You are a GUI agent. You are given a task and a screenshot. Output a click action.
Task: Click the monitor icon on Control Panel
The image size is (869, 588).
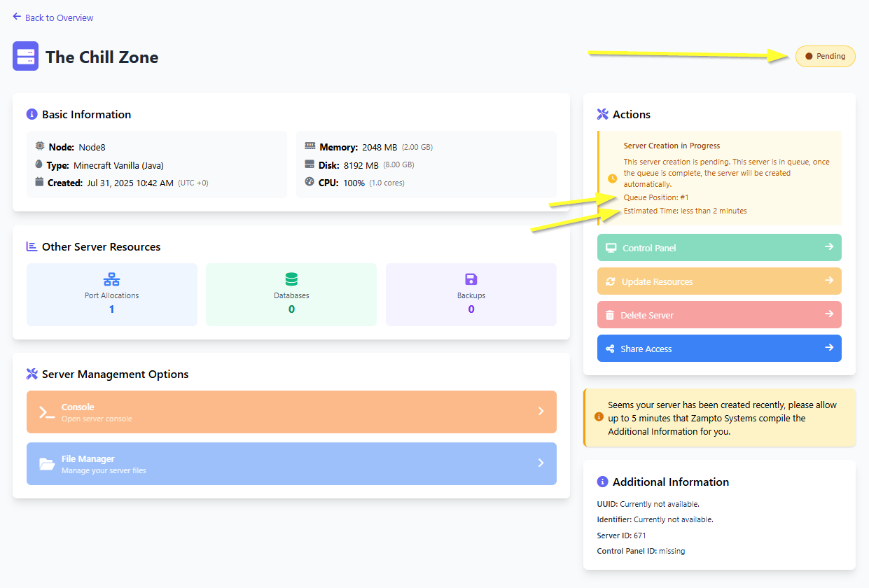tap(611, 248)
